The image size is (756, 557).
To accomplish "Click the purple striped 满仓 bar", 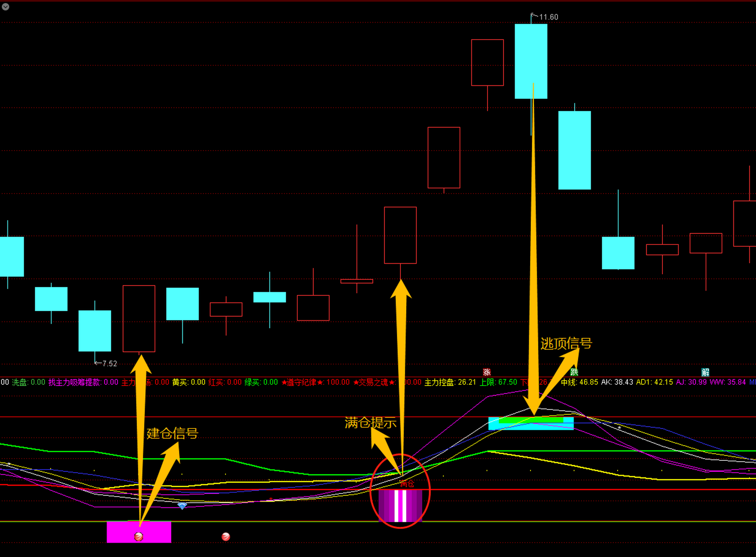I will pos(400,506).
